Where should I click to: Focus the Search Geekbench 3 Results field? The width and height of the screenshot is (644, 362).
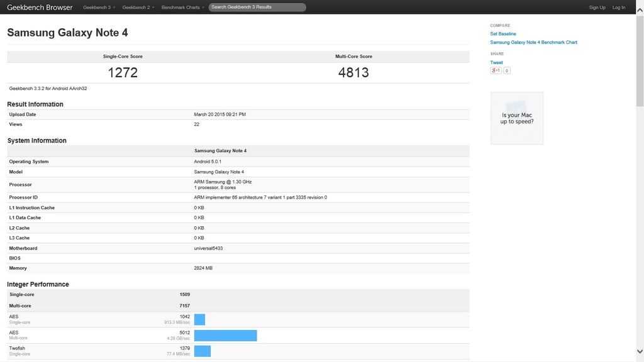[x=257, y=8]
